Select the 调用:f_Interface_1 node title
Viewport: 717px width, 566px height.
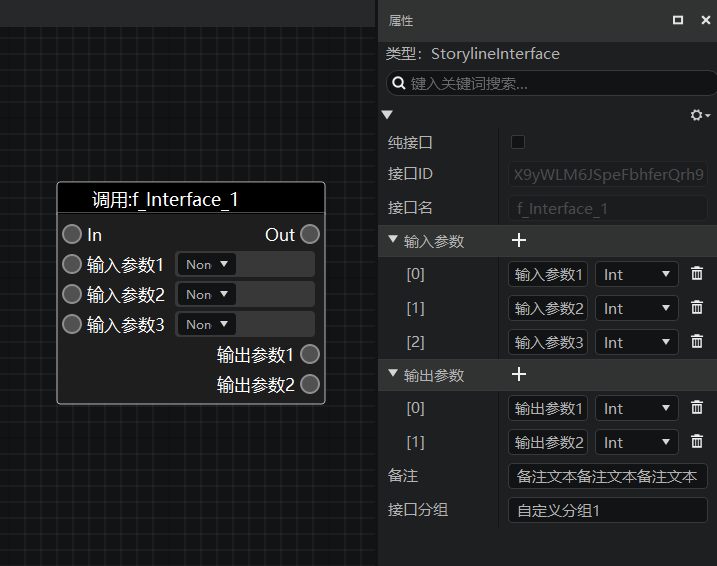pos(165,200)
